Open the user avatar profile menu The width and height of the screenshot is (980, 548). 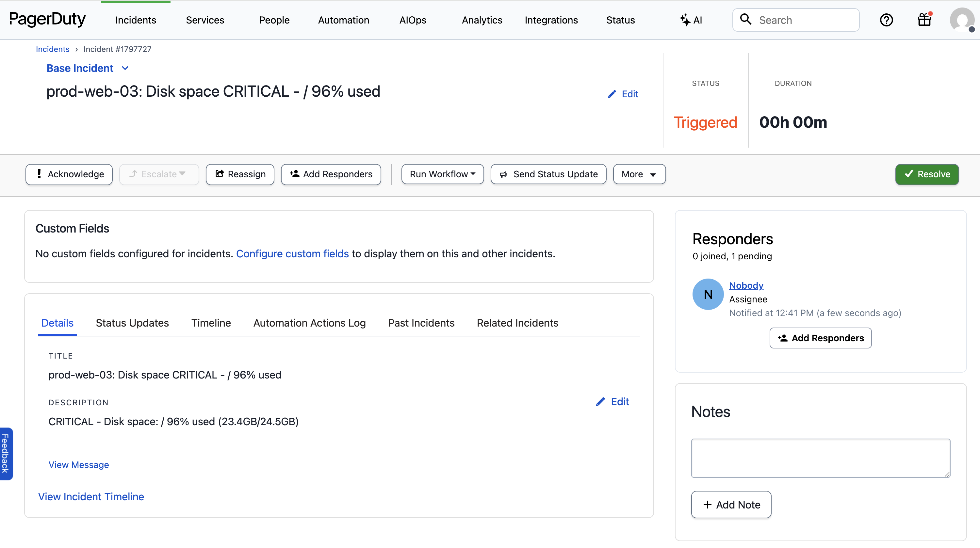point(961,20)
